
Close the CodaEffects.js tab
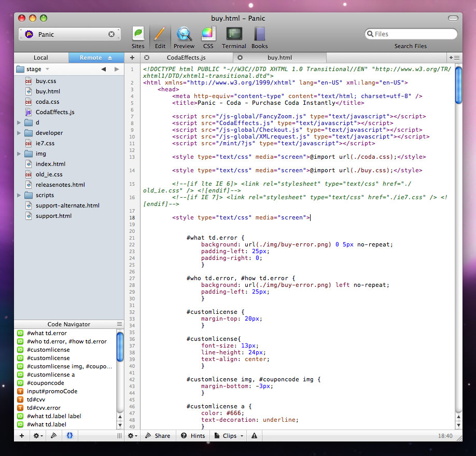pos(147,58)
